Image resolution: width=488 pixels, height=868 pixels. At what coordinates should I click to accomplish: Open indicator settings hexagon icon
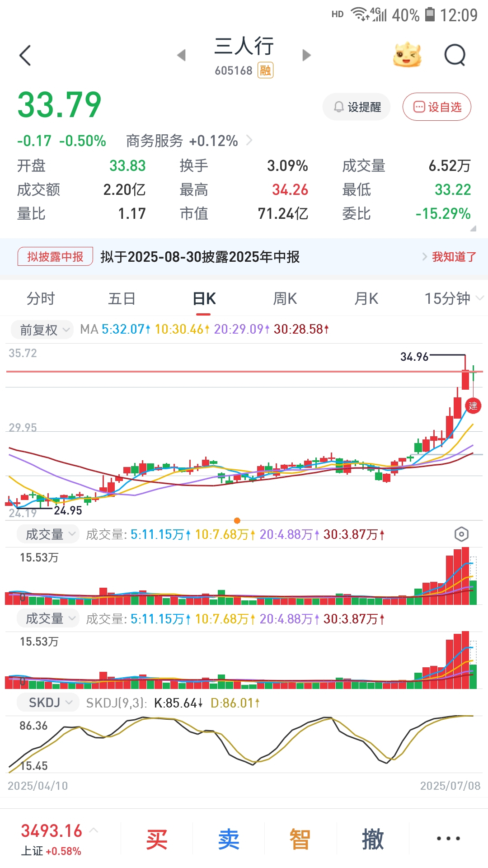[x=461, y=534]
